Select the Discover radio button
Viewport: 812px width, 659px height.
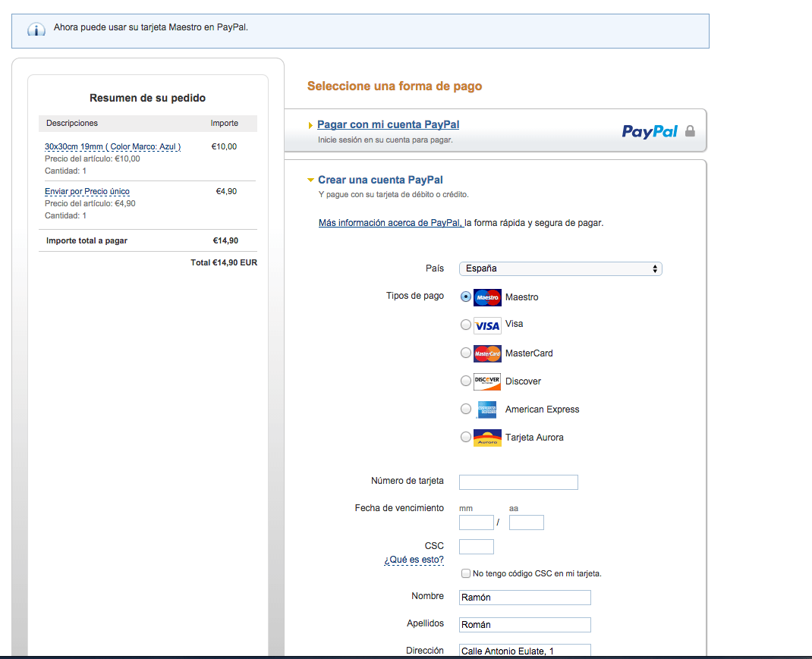click(465, 381)
